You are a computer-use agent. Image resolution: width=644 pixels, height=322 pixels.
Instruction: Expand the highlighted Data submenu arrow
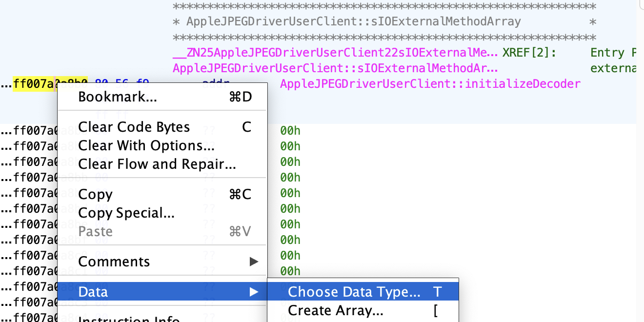click(x=254, y=292)
